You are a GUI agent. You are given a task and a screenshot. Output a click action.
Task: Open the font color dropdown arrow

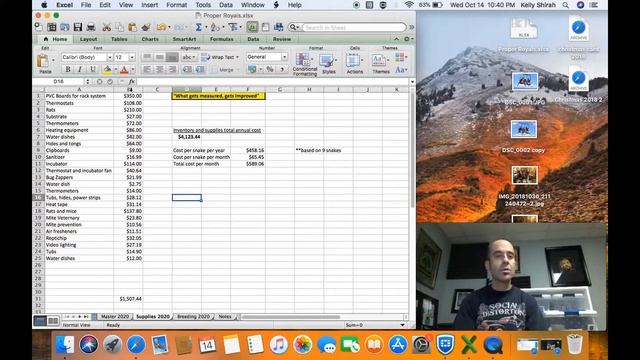133,70
